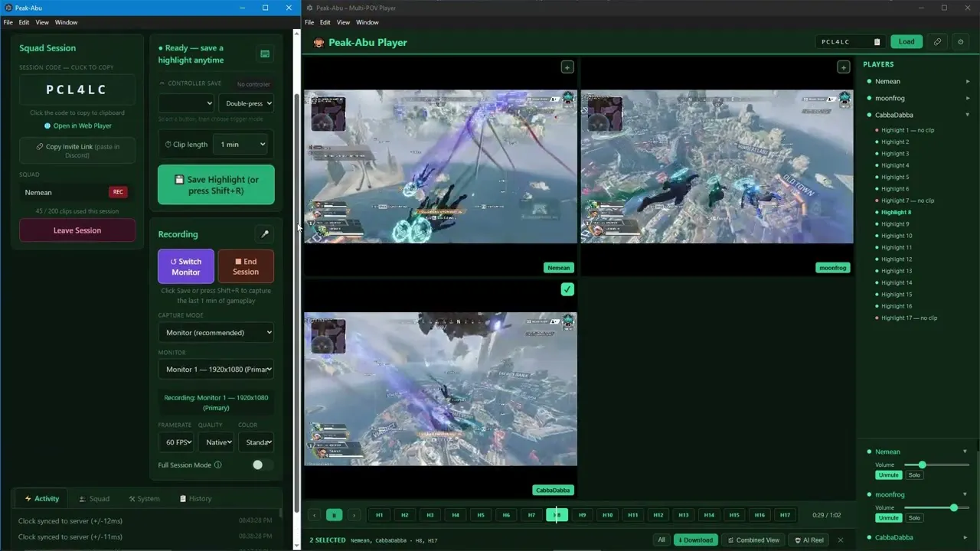Jump to highlight H3 on the timeline
The width and height of the screenshot is (980, 551).
pyautogui.click(x=430, y=515)
